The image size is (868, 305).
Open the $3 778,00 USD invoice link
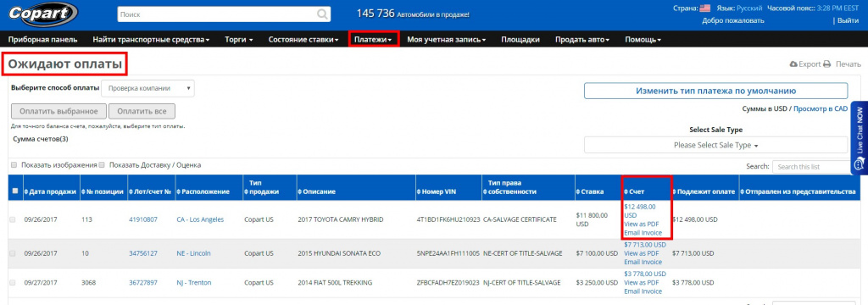pos(645,274)
